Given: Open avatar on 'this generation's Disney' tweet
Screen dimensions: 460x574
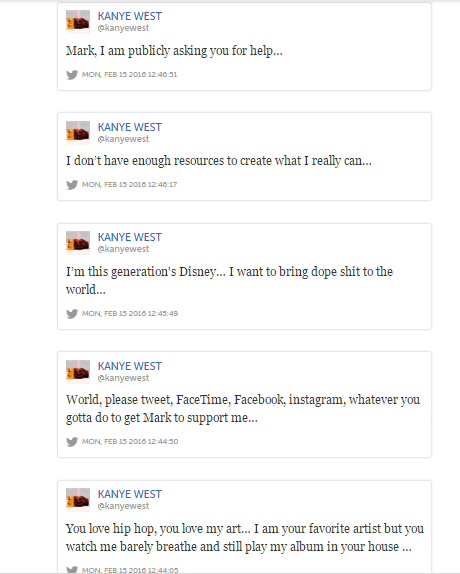Looking at the screenshot, I should tap(78, 243).
